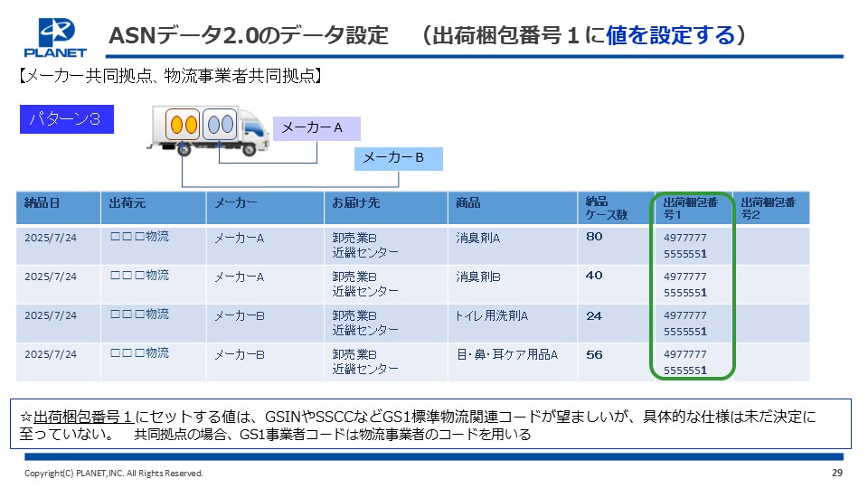Click the PLANET logo
Screen dimensions: 868x488
pos(55,38)
